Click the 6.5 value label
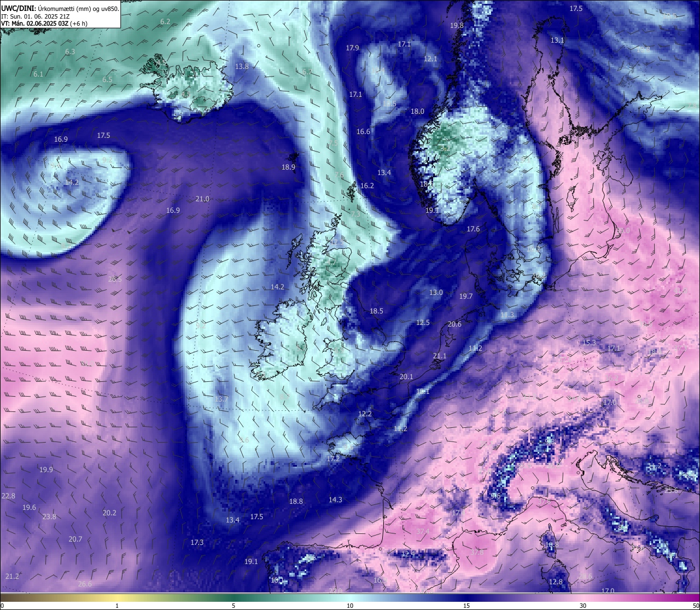This screenshot has height=610, width=700. pos(107,80)
